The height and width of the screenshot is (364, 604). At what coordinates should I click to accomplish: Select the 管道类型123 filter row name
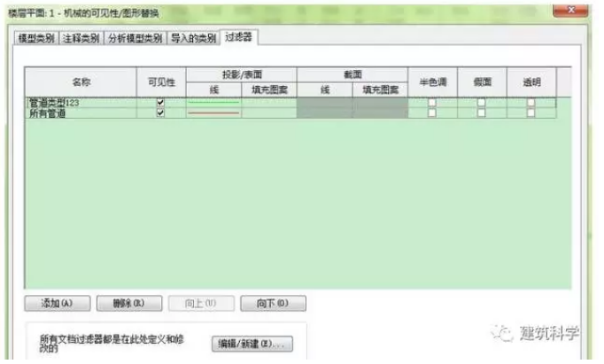[81, 103]
